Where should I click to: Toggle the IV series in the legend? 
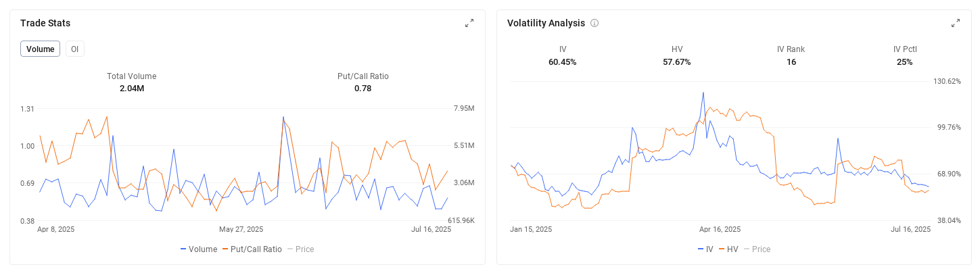[x=705, y=249]
